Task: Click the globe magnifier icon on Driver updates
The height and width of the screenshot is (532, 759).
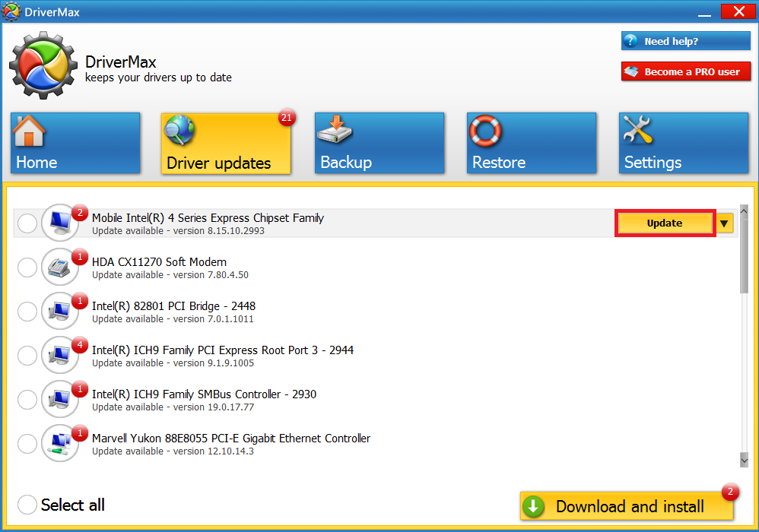Action: (x=179, y=130)
